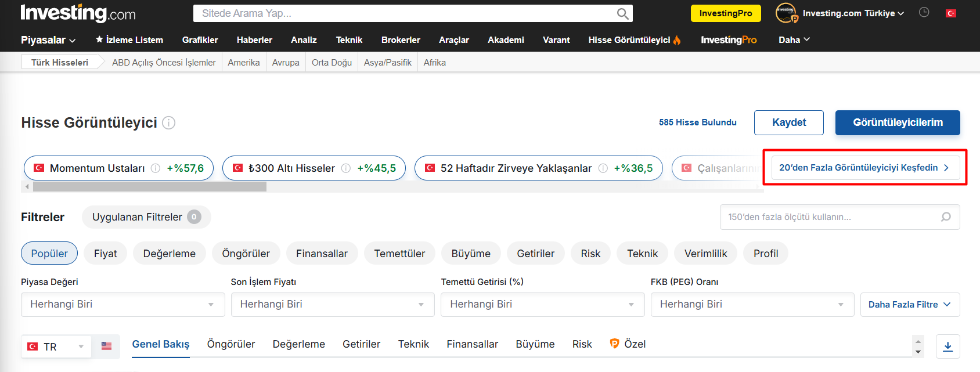Expand the Daha menu
This screenshot has width=980, height=372.
pyautogui.click(x=794, y=39)
